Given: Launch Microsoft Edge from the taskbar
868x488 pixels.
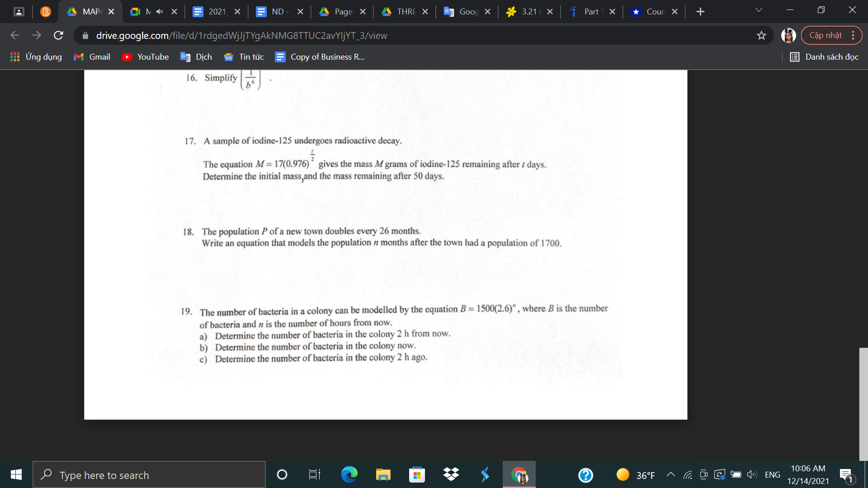Looking at the screenshot, I should 349,474.
